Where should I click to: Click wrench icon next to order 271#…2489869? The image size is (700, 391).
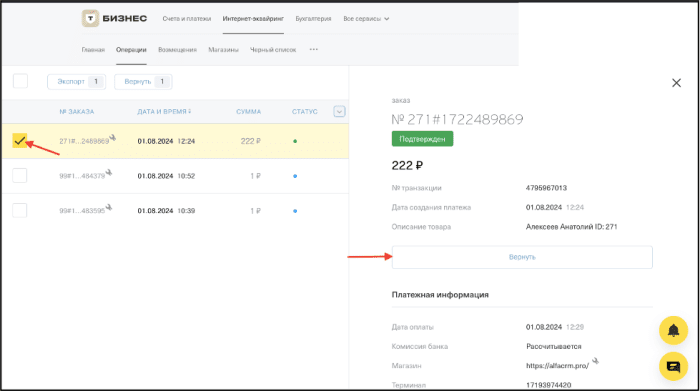113,137
